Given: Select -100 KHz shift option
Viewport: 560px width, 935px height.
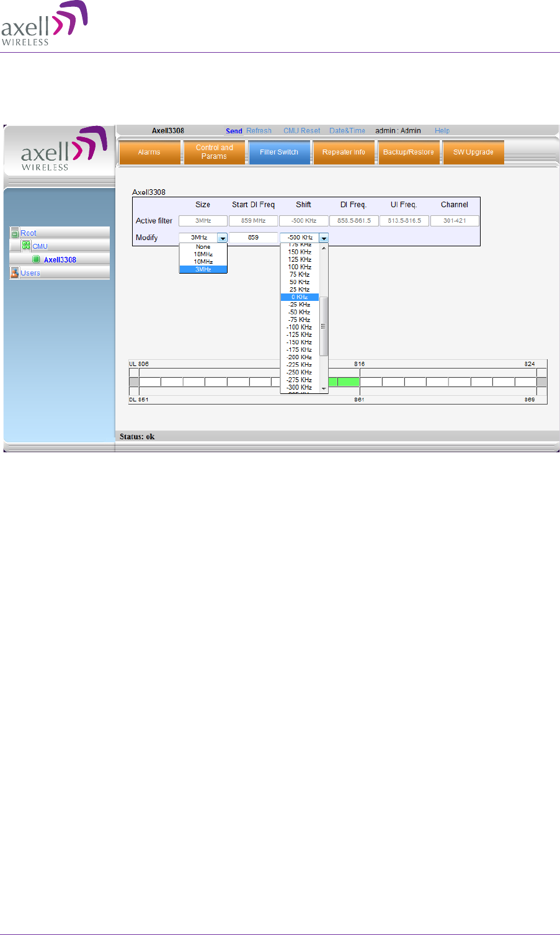Looking at the screenshot, I should click(300, 327).
